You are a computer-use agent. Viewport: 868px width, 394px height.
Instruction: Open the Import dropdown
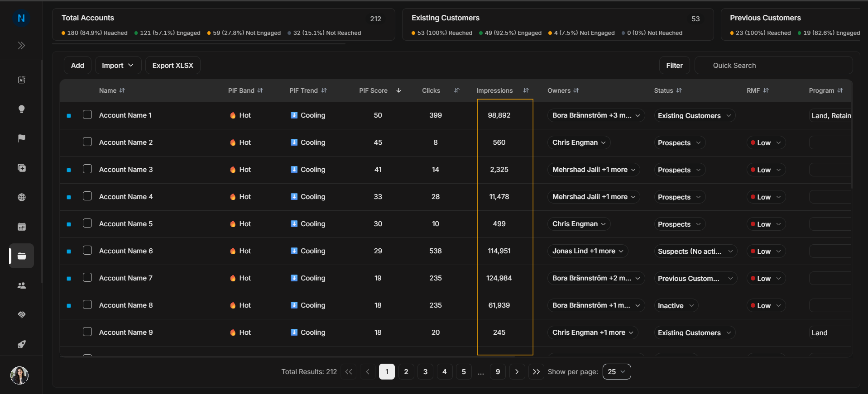pyautogui.click(x=118, y=66)
